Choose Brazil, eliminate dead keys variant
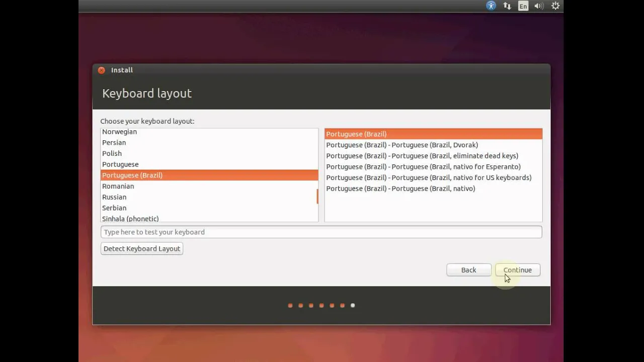Image resolution: width=644 pixels, height=362 pixels. click(433, 156)
